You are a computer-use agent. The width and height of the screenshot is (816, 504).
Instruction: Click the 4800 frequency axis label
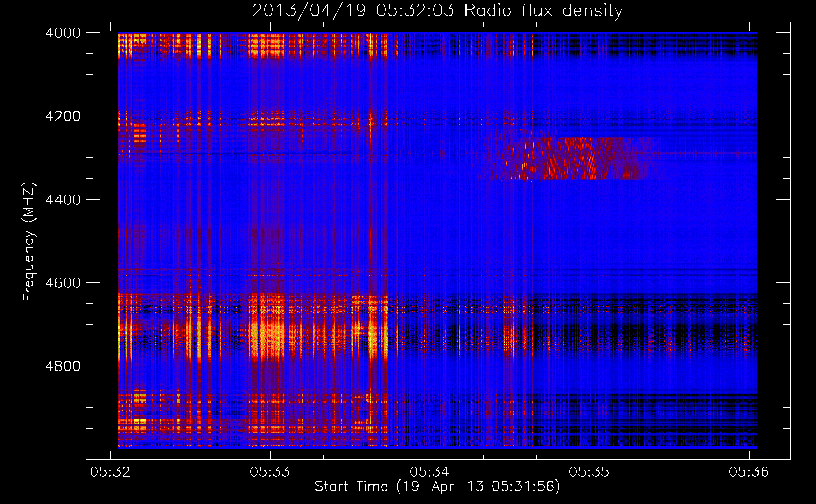63,366
